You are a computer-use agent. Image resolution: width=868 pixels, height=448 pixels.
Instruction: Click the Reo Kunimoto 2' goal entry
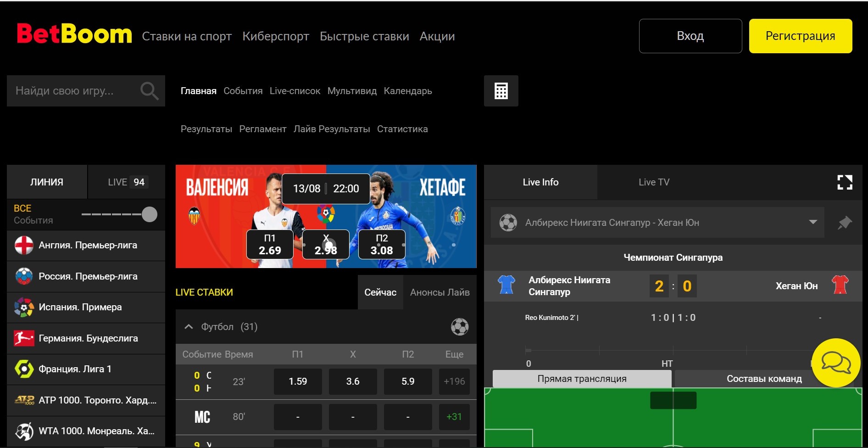(x=551, y=318)
